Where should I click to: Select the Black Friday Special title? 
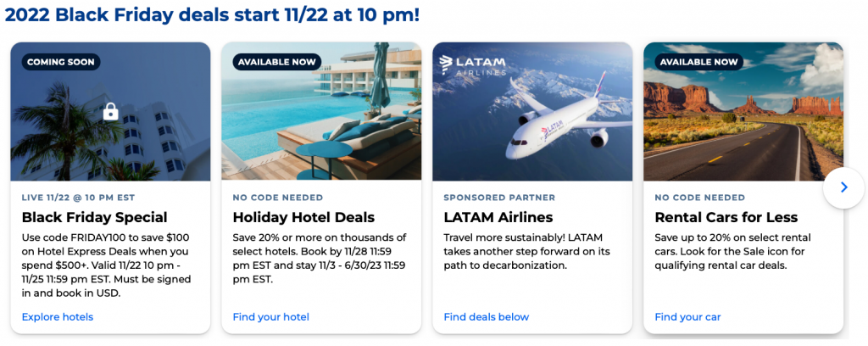click(94, 217)
